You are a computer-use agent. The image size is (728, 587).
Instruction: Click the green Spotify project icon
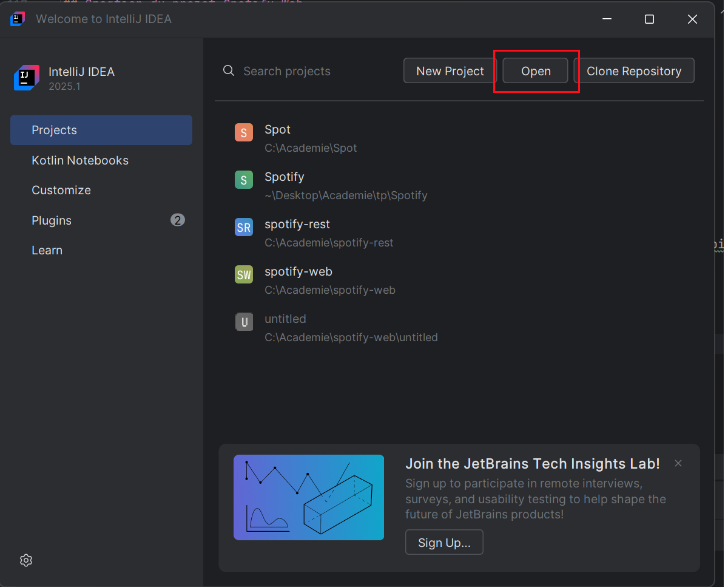[243, 180]
